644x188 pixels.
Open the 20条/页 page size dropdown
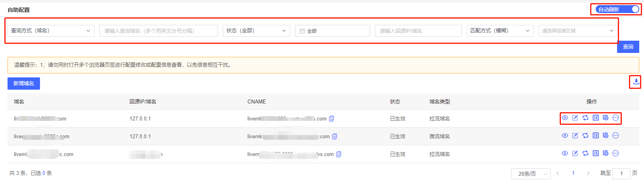pos(531,174)
